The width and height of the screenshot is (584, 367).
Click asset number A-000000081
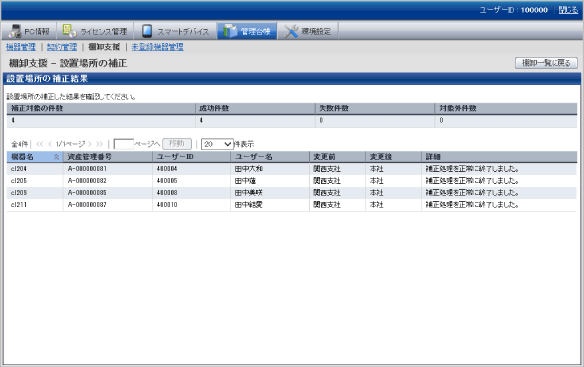click(87, 169)
